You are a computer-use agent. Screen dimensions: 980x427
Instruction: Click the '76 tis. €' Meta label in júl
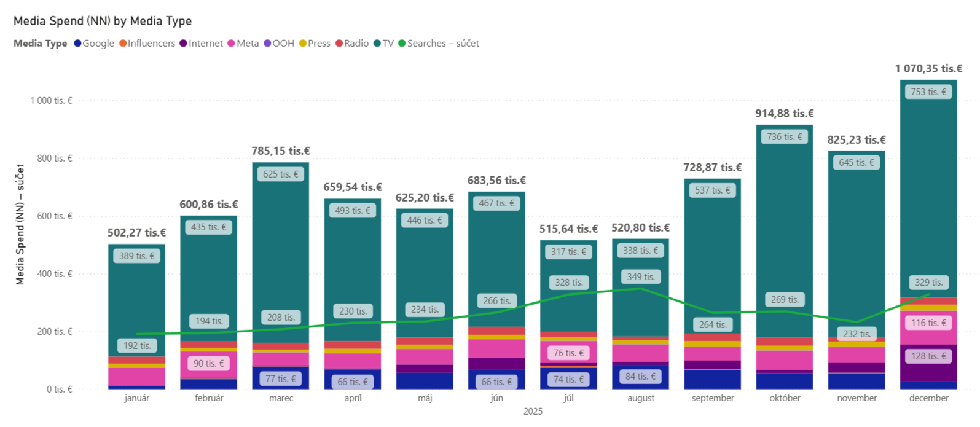569,353
